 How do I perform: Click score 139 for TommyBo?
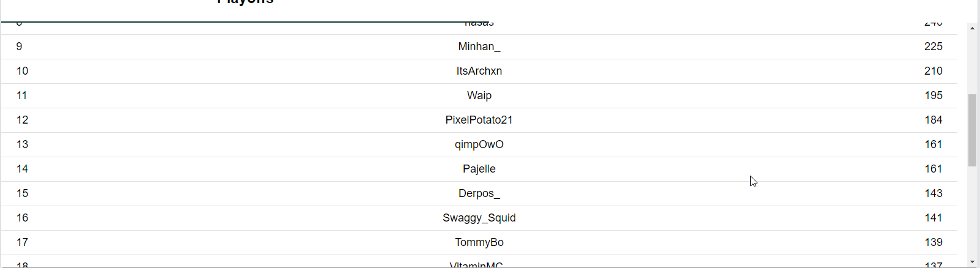click(x=934, y=242)
